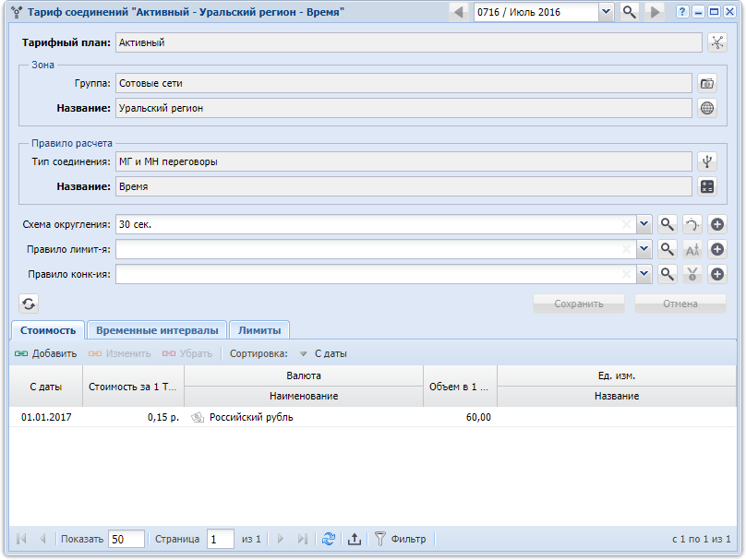Screen dimensions: 746x560
Task: Add a new rounding scheme with plus
Action: (717, 224)
